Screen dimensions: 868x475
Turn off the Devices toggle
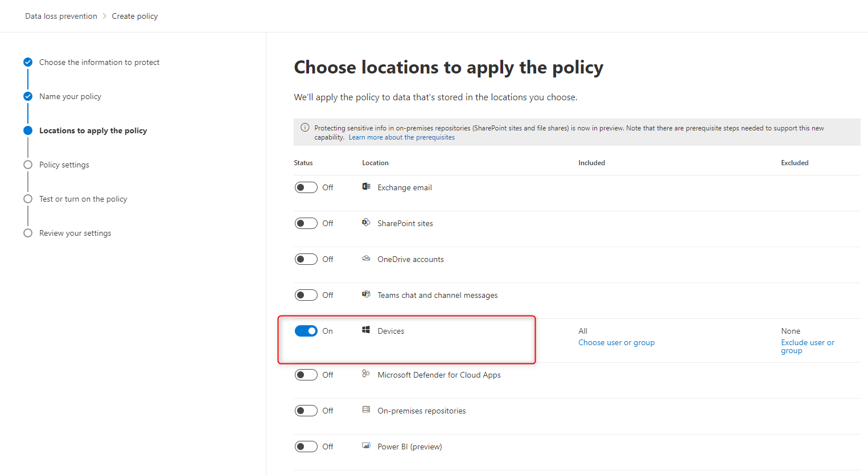pyautogui.click(x=306, y=331)
